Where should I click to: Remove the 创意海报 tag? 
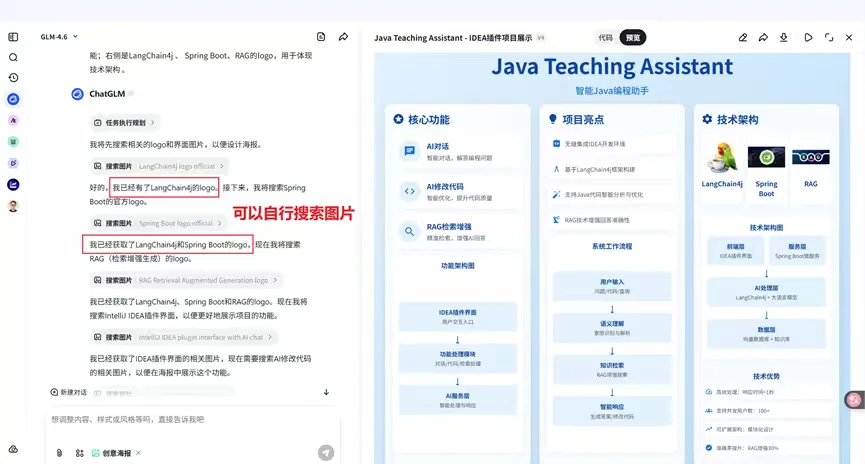(138, 453)
